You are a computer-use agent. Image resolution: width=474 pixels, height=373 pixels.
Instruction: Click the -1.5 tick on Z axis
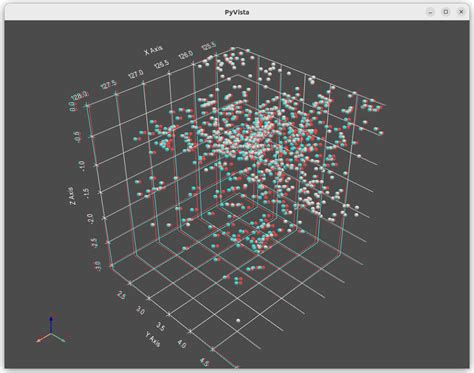(x=86, y=193)
